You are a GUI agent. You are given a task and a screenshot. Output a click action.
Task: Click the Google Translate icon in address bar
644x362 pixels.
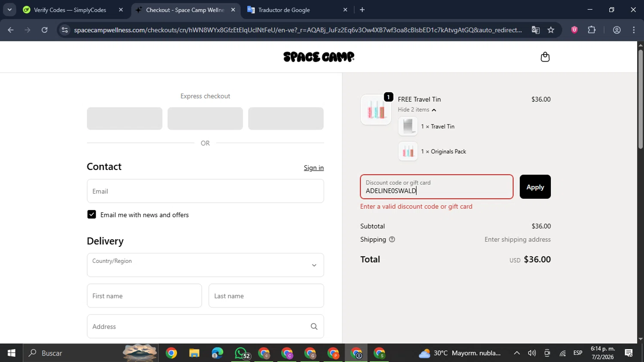535,30
